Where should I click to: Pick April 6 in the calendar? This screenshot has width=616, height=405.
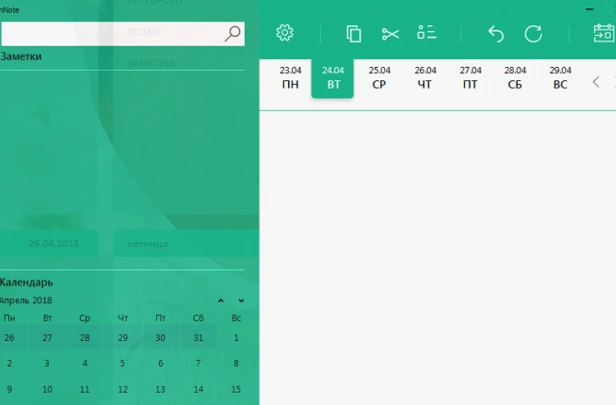tap(160, 363)
